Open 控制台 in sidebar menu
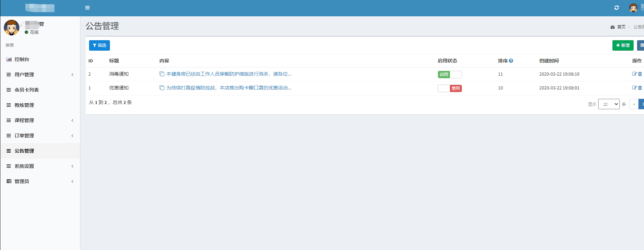Viewport: 644px width, 250px height. tap(40, 59)
